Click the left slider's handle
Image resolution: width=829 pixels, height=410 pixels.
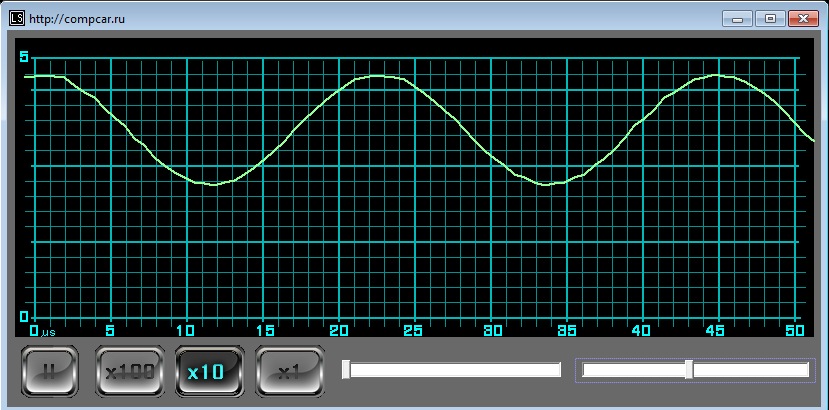tap(346, 370)
